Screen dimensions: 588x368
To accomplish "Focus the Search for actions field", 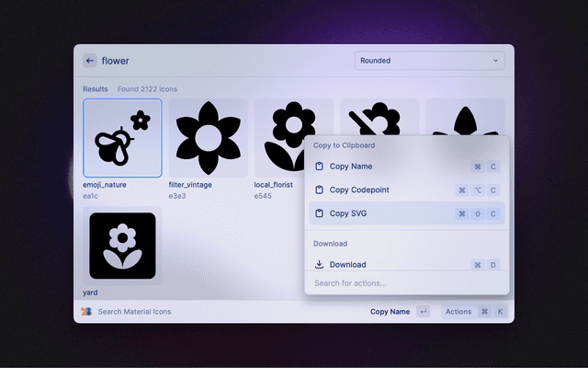I will (x=406, y=282).
